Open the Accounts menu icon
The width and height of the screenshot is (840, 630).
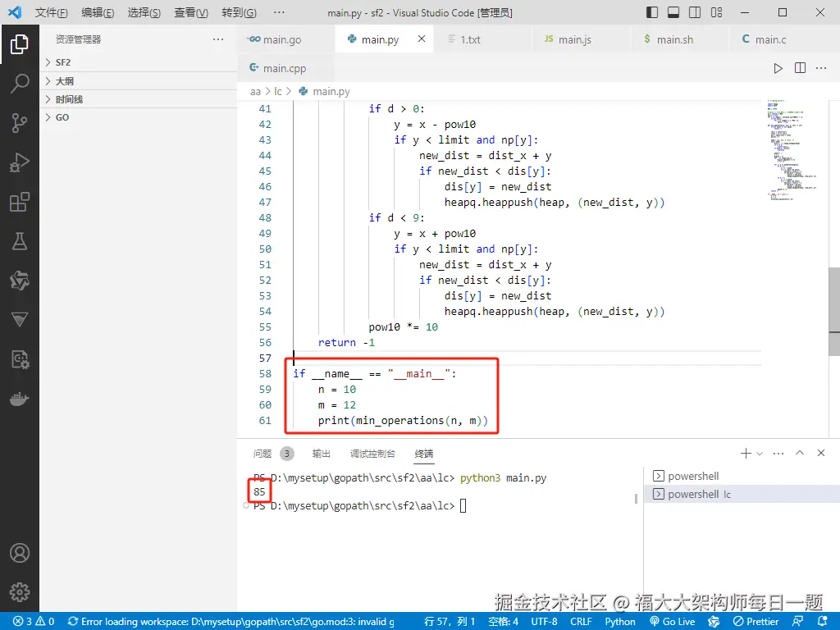20,552
